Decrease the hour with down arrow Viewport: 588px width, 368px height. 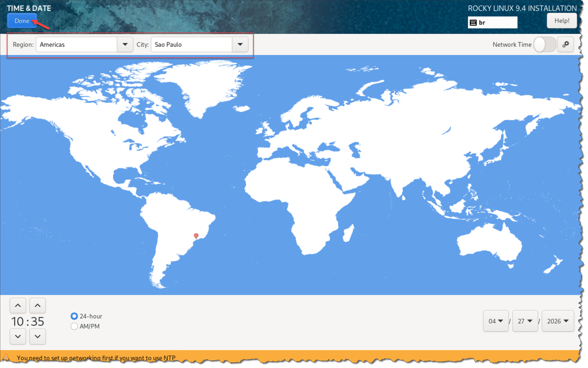18,336
